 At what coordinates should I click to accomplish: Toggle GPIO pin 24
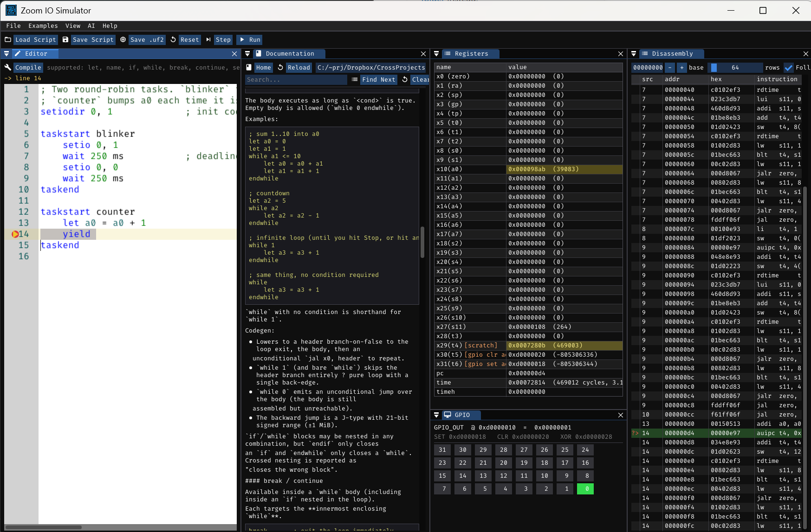click(585, 450)
